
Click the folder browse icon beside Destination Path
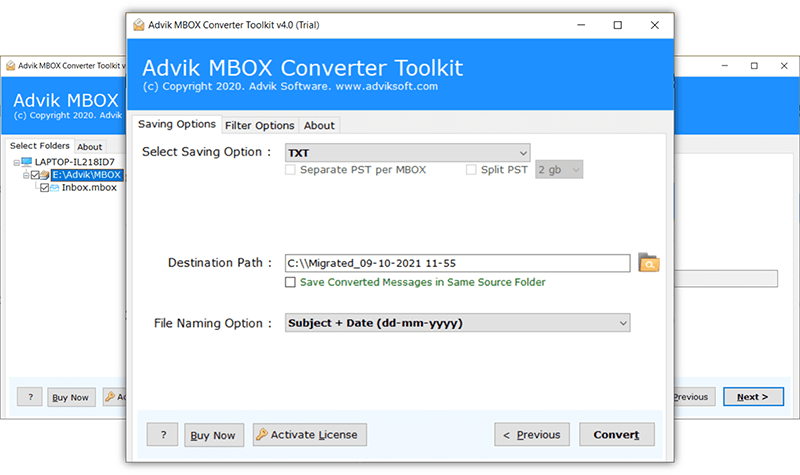pyautogui.click(x=648, y=263)
